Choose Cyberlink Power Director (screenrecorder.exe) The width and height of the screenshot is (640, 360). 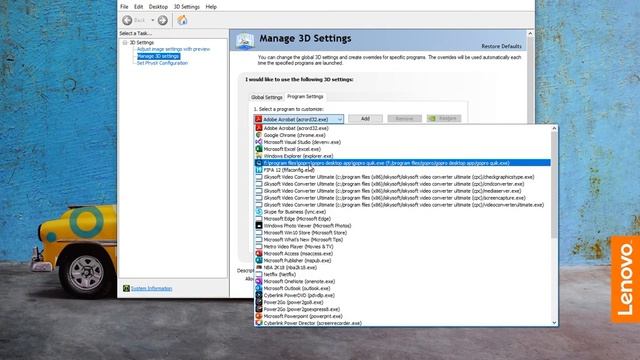[402, 323]
